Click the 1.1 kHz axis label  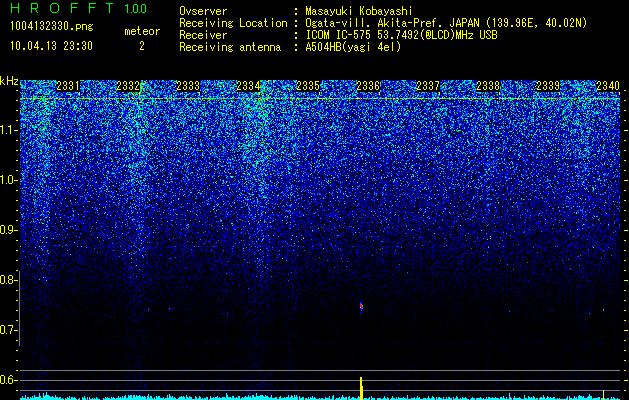pos(9,130)
